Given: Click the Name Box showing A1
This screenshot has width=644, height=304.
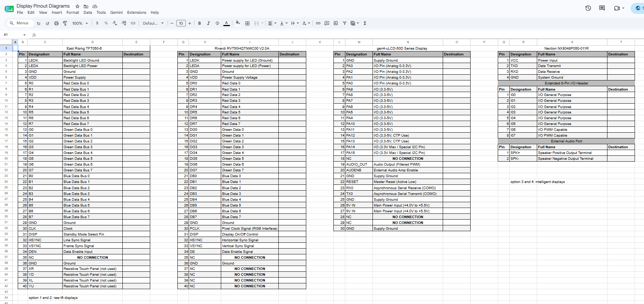Looking at the screenshot, I should click(12, 35).
